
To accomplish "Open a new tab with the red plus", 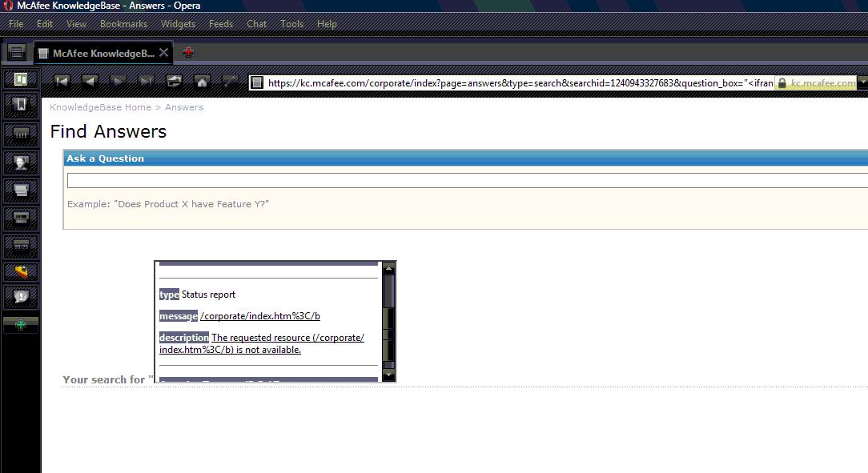I will tap(188, 53).
